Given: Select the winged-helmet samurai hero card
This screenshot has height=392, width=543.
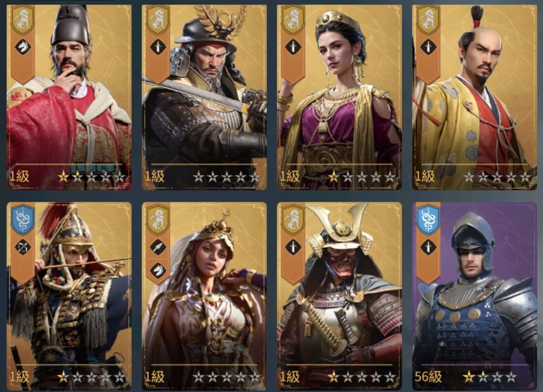Looking at the screenshot, I should [x=205, y=97].
